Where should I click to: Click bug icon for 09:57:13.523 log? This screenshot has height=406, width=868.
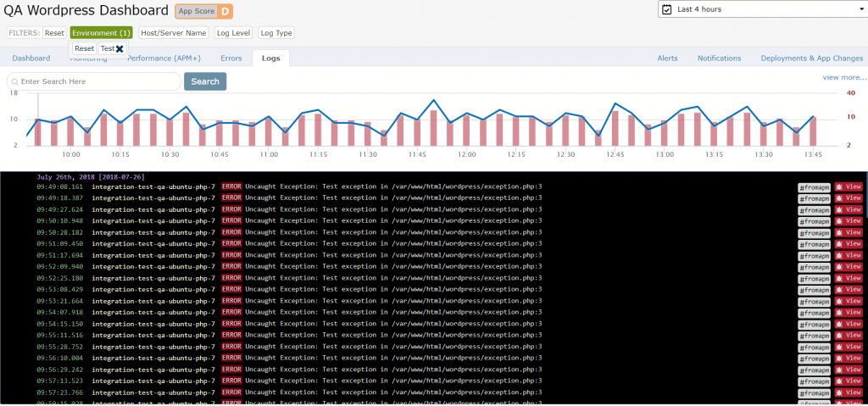coord(840,381)
